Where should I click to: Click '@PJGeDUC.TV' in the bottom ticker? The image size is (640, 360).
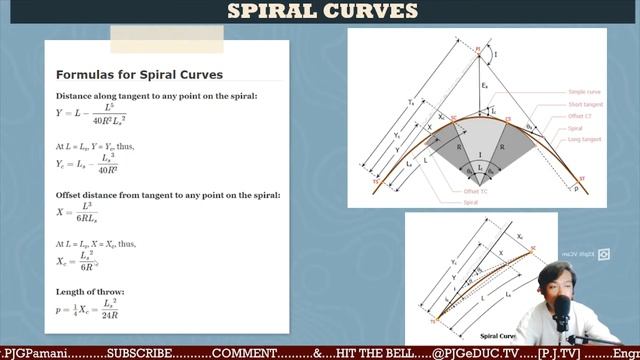tap(476, 353)
